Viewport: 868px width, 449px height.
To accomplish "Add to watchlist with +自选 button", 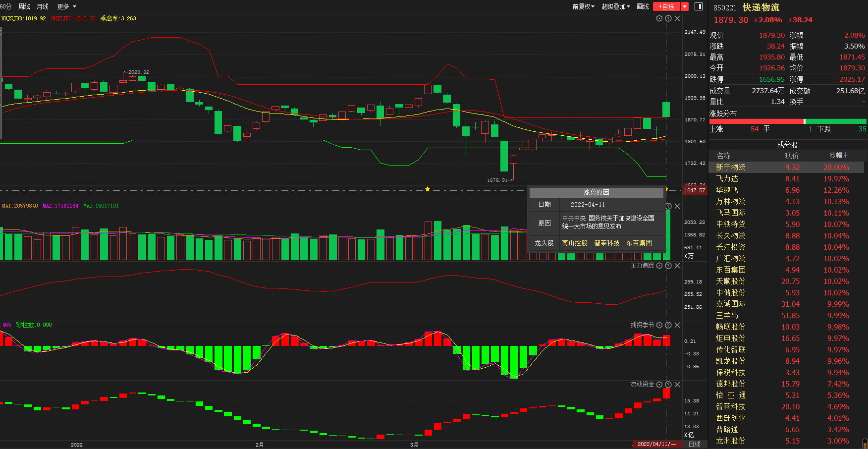I will coord(667,6).
